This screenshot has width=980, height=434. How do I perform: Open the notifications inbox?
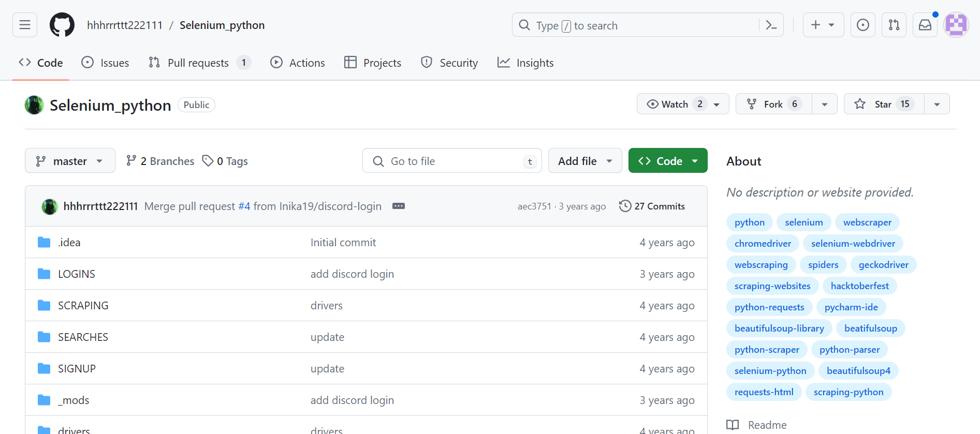tap(925, 25)
